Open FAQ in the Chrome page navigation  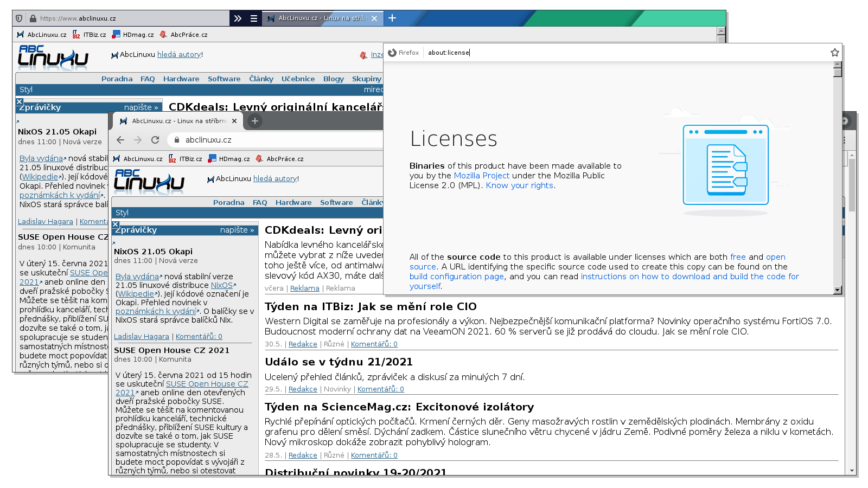[x=260, y=203]
